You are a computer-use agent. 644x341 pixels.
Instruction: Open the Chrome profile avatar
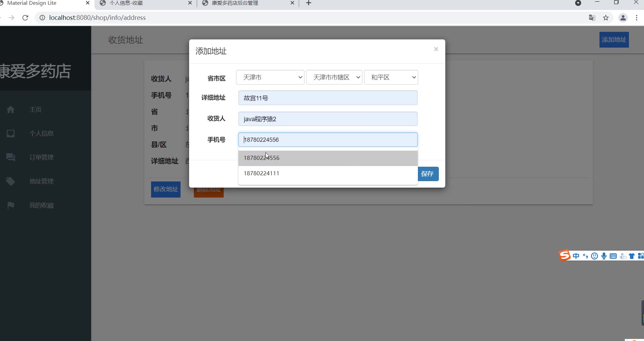click(x=623, y=18)
